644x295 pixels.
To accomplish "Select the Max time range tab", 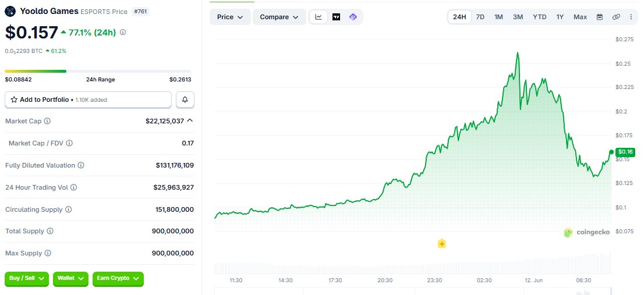I will tap(581, 17).
